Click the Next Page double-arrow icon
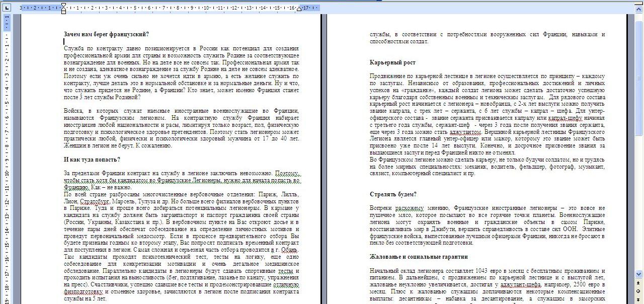This screenshot has width=644, height=304. click(x=638, y=299)
